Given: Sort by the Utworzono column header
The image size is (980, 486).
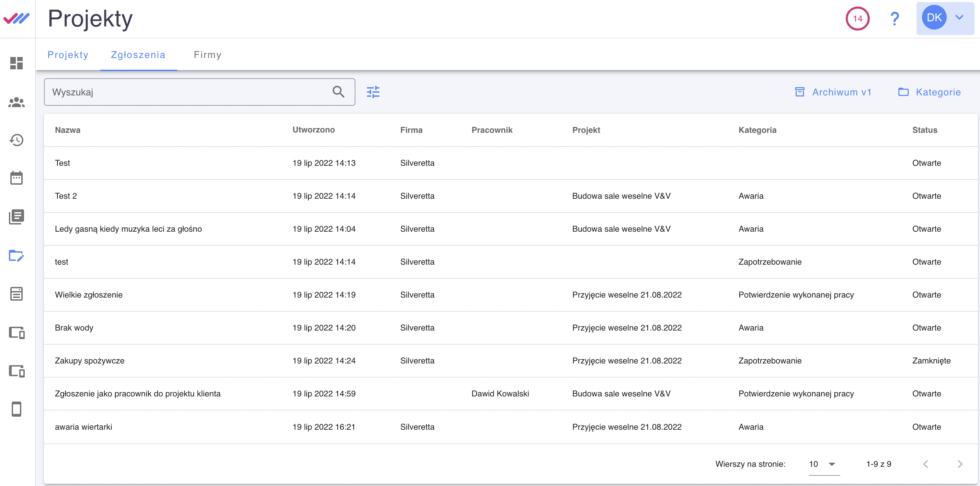Looking at the screenshot, I should coord(314,130).
